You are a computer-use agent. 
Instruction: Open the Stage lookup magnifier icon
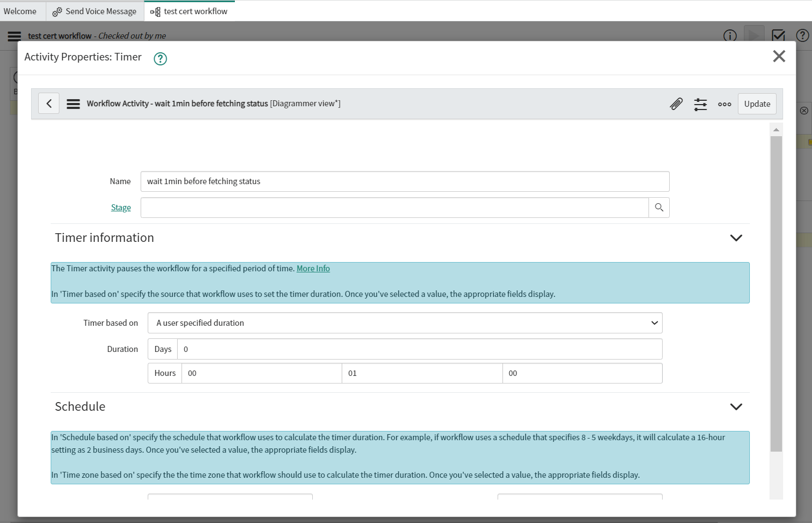(x=658, y=207)
